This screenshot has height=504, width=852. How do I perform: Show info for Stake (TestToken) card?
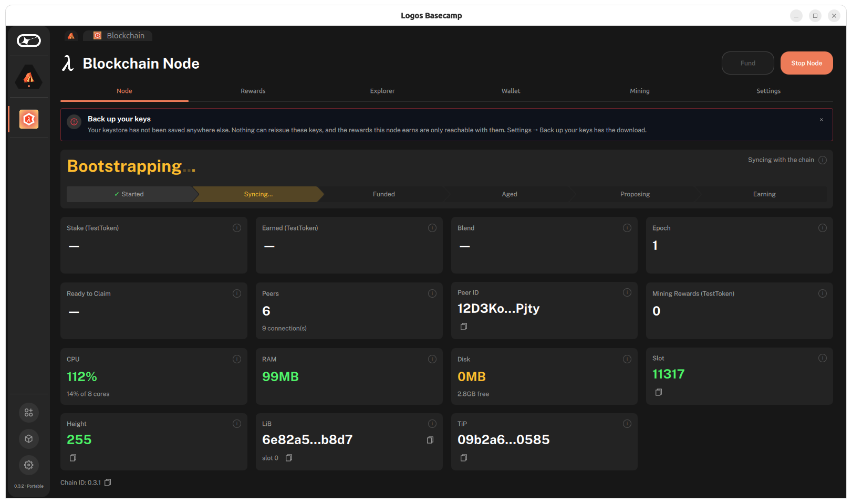pyautogui.click(x=237, y=228)
